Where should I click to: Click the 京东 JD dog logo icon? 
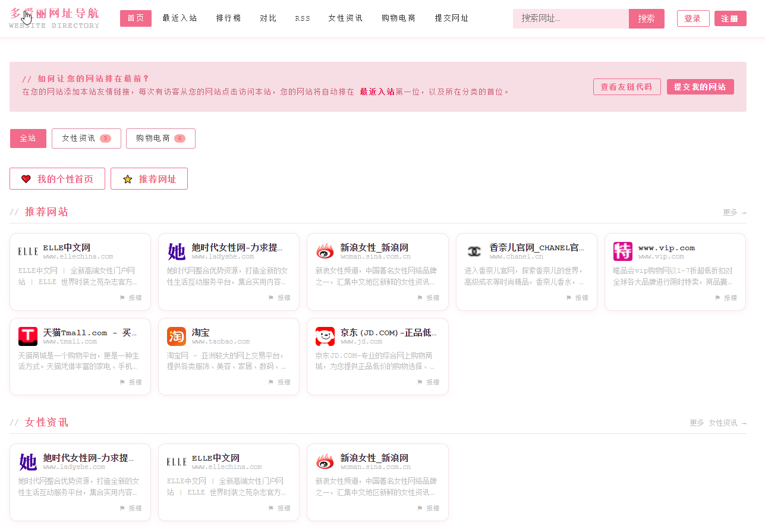325,336
